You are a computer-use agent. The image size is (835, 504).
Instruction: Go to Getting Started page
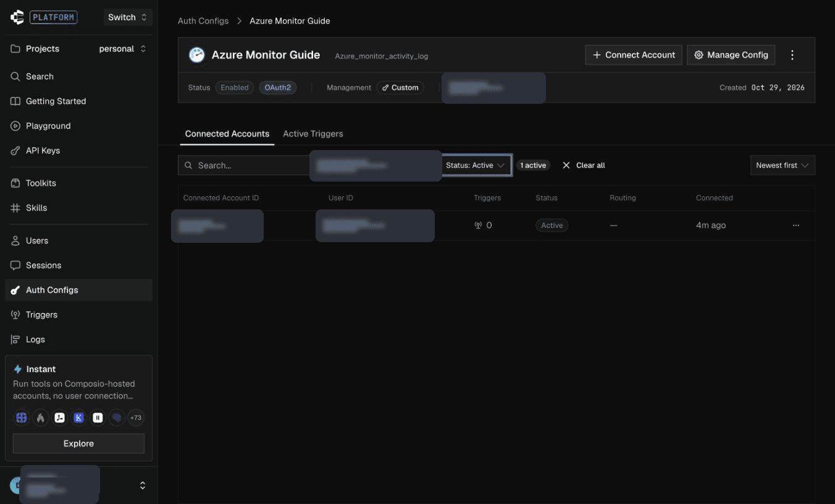click(x=78, y=101)
